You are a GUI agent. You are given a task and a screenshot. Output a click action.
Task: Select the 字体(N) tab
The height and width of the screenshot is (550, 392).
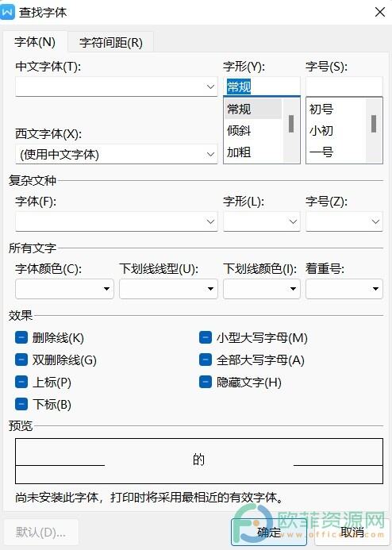coord(35,42)
